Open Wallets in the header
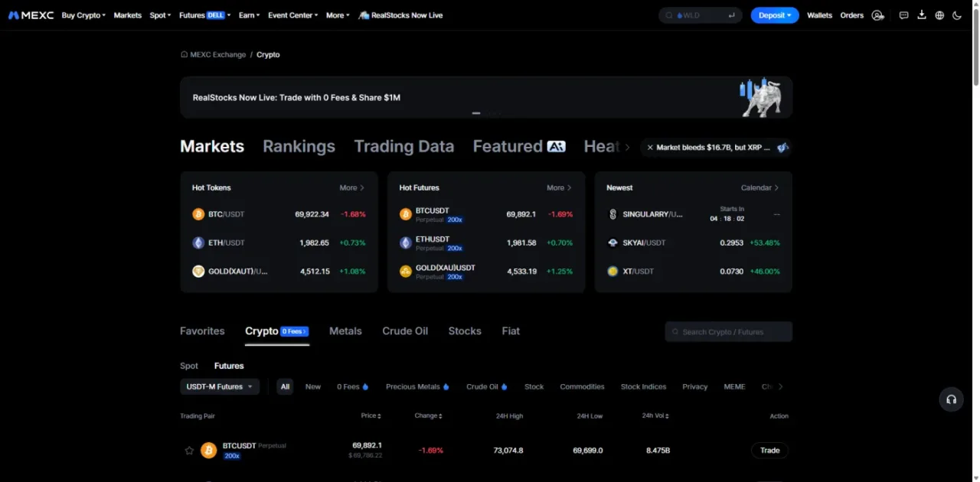980x482 pixels. (819, 15)
